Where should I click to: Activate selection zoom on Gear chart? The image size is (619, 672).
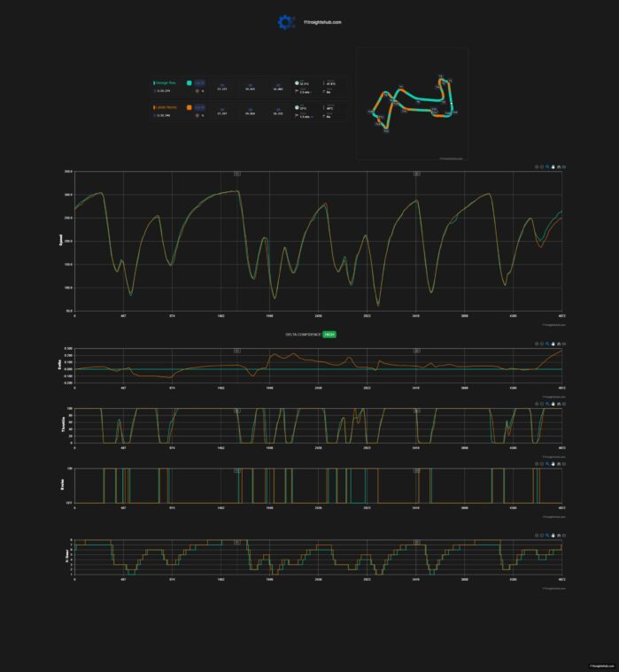547,536
